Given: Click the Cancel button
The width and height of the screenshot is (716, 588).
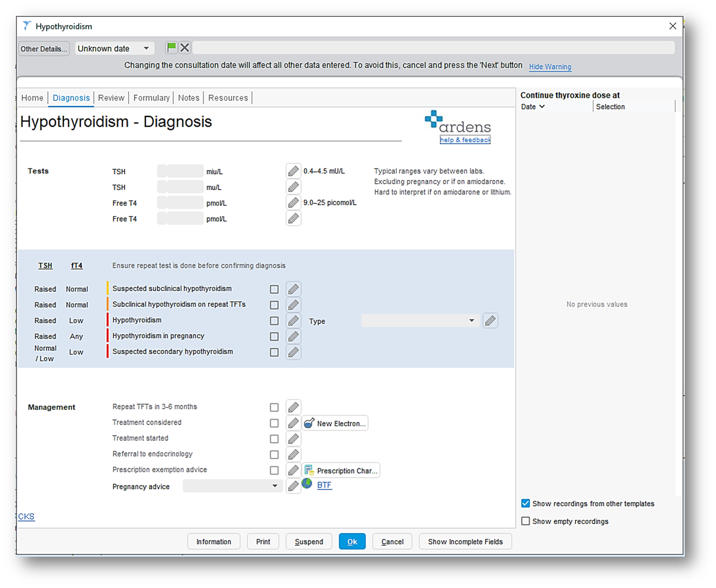Looking at the screenshot, I should click(392, 541).
